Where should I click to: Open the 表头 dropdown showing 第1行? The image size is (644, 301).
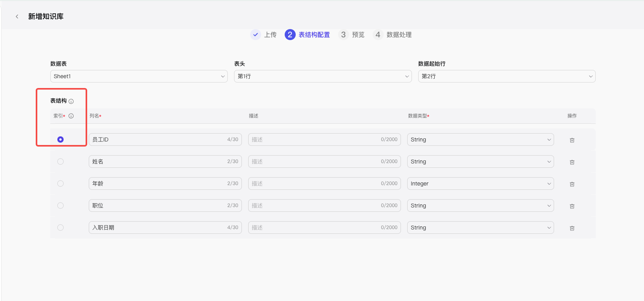pyautogui.click(x=323, y=76)
